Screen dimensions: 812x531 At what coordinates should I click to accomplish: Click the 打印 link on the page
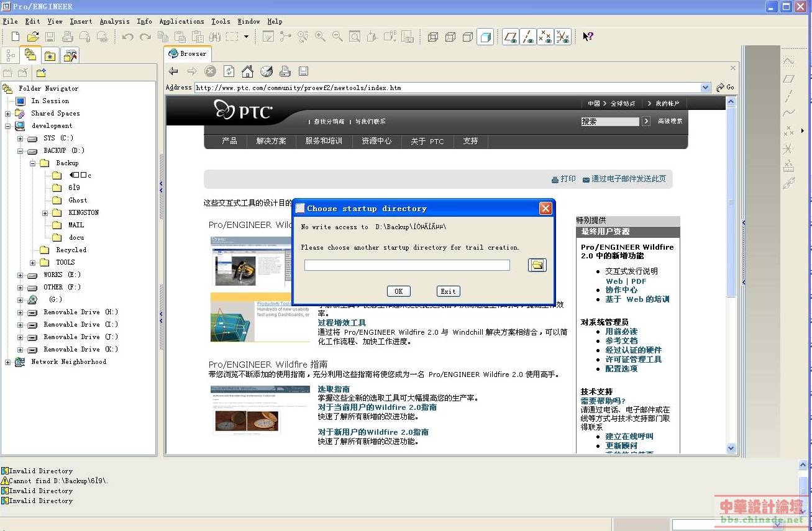pyautogui.click(x=563, y=179)
